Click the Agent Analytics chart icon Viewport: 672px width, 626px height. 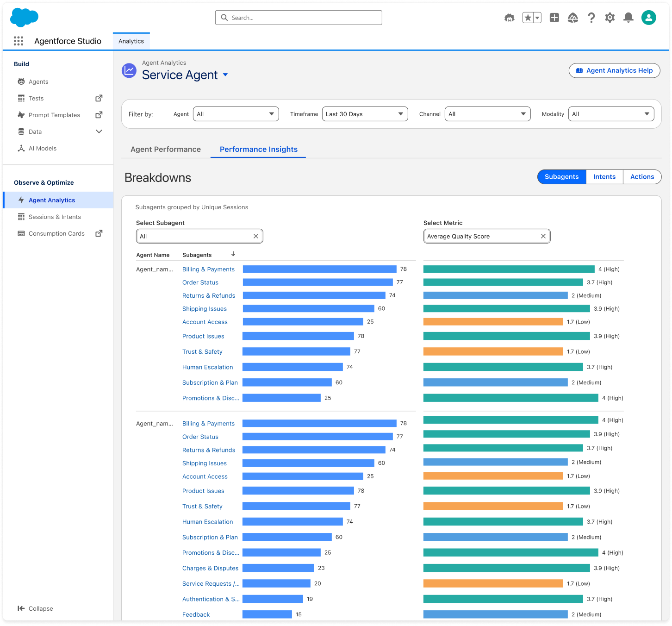point(129,70)
